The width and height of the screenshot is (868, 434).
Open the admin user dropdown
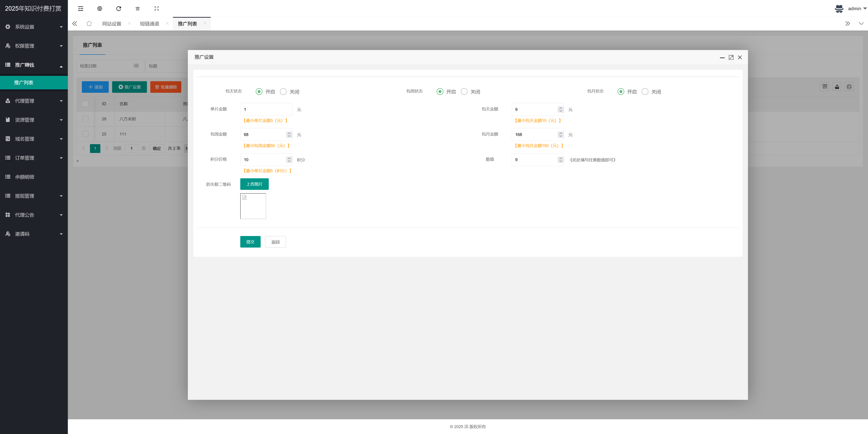coord(854,9)
